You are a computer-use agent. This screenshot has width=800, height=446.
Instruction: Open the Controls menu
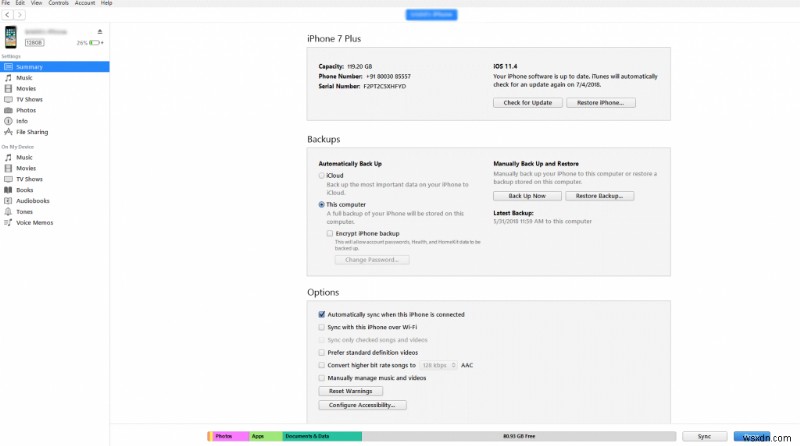[58, 4]
